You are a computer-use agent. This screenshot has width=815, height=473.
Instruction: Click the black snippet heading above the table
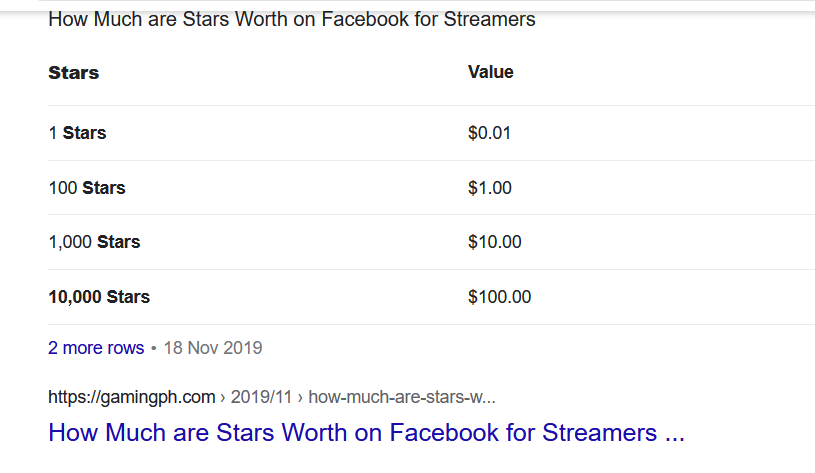292,20
